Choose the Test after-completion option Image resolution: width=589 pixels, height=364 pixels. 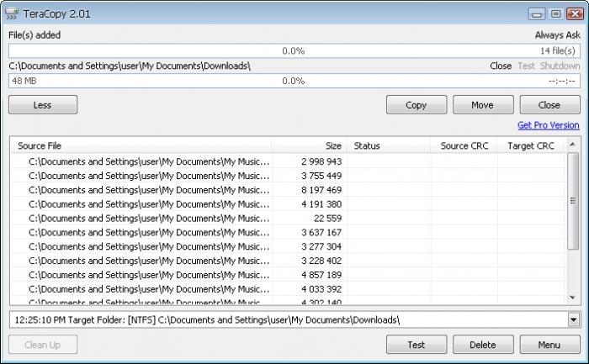[x=526, y=66]
